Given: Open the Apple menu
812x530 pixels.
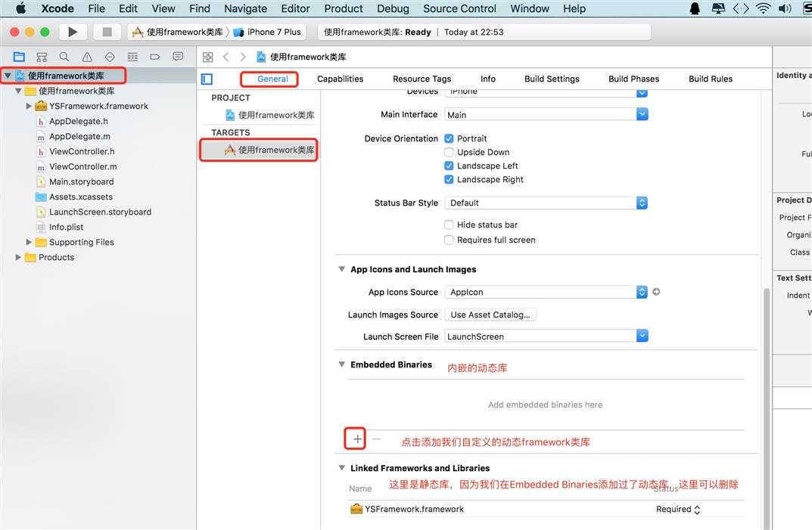Looking at the screenshot, I should coord(20,8).
